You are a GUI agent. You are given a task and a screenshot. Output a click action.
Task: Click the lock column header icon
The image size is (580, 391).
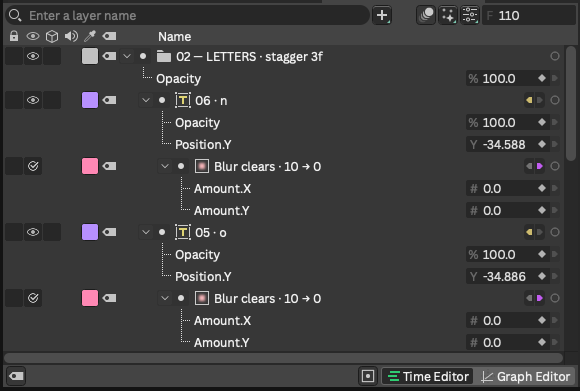pos(14,36)
